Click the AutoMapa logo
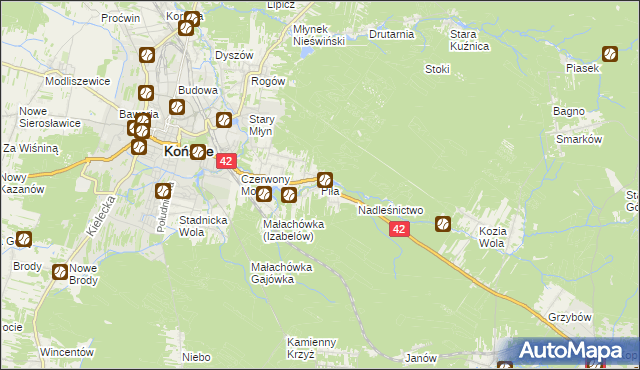 570,351
